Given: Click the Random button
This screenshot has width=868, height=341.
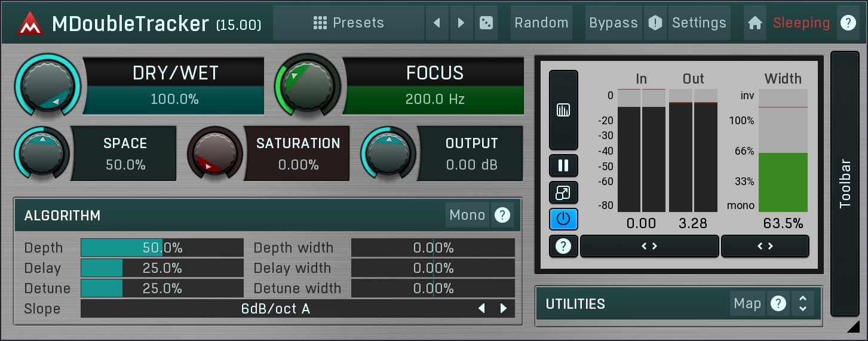Looking at the screenshot, I should pos(541,23).
